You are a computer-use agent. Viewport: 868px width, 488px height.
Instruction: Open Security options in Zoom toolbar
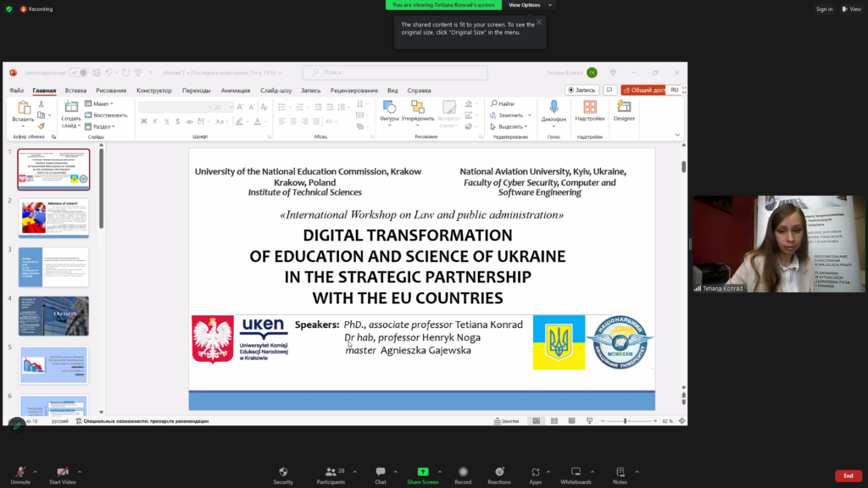(283, 475)
